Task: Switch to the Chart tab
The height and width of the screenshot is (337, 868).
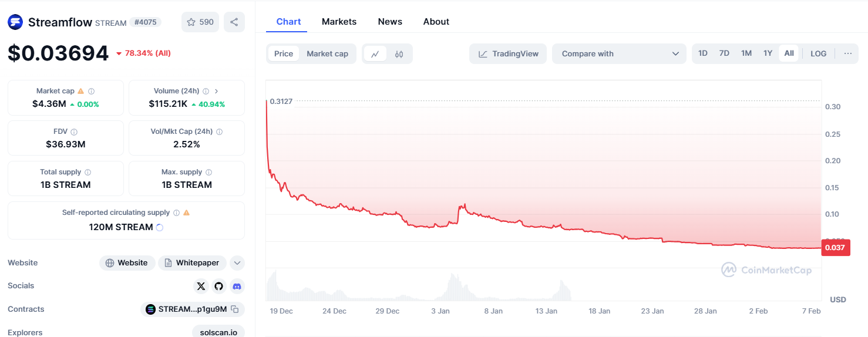Action: (x=288, y=22)
